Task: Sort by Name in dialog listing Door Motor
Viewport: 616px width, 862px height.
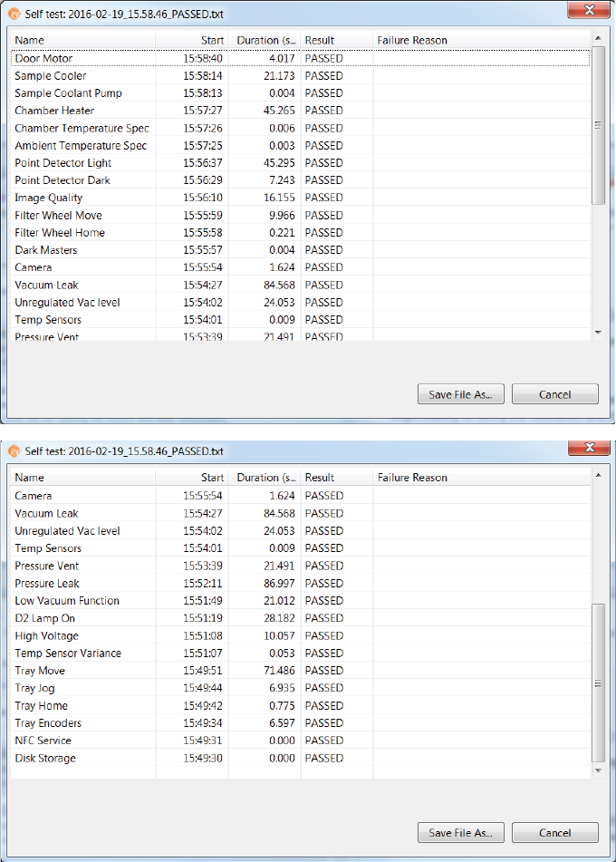Action: (83, 40)
